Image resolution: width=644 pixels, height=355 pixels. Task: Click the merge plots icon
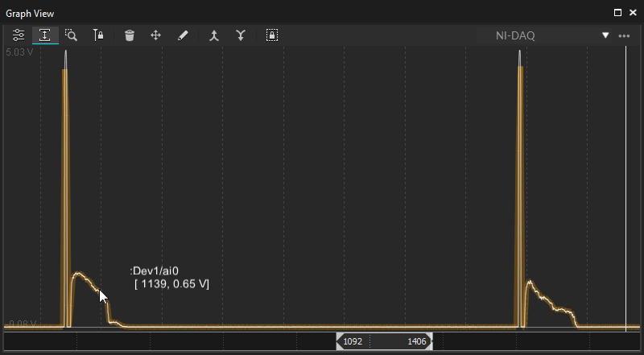tap(214, 35)
